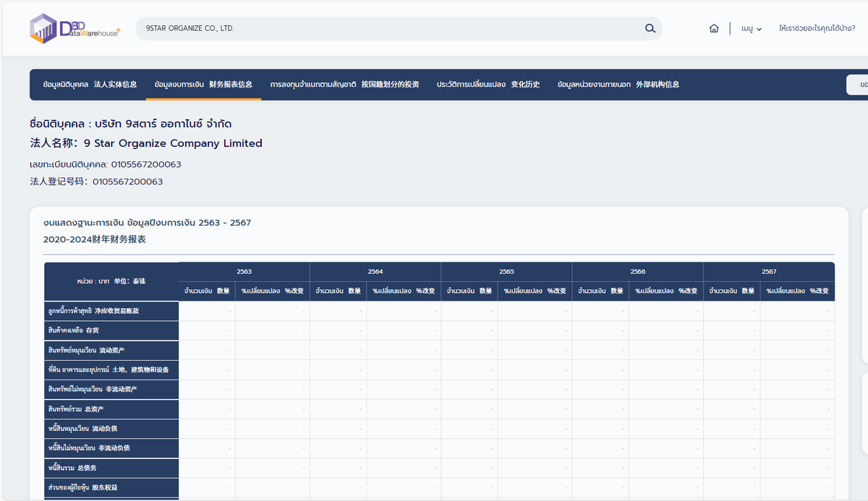Click the สินทรัพย์หมุนเวียน 流动资产 row label

pyautogui.click(x=111, y=350)
